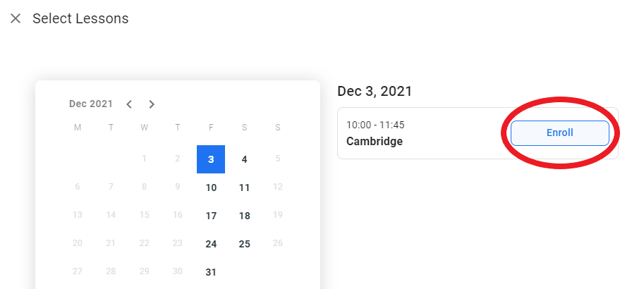This screenshot has width=644, height=289.
Task: Pick December 31 on the calendar
Action: [x=211, y=272]
